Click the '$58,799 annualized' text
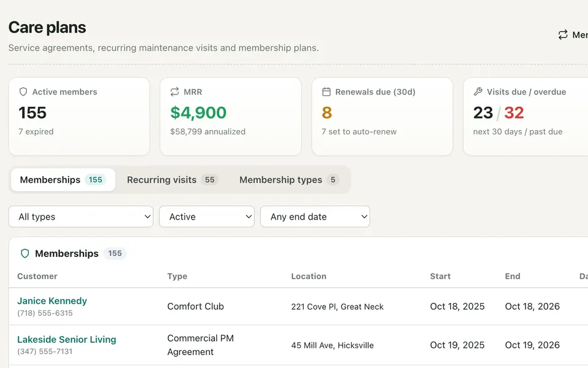588x368 pixels. pyautogui.click(x=208, y=132)
